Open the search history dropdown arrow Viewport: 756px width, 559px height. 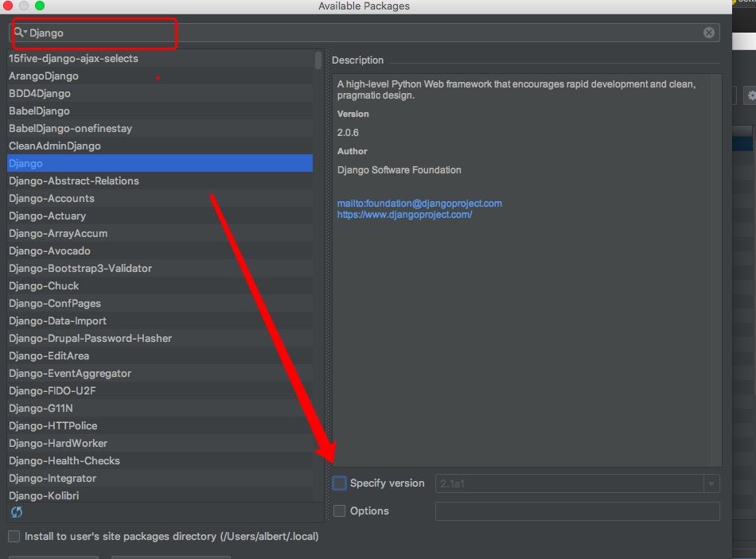coord(25,33)
